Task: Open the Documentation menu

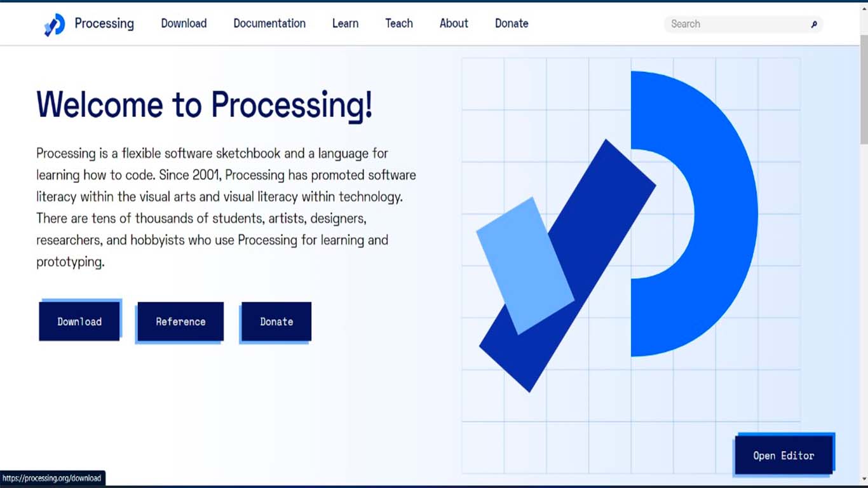Action: coord(269,24)
